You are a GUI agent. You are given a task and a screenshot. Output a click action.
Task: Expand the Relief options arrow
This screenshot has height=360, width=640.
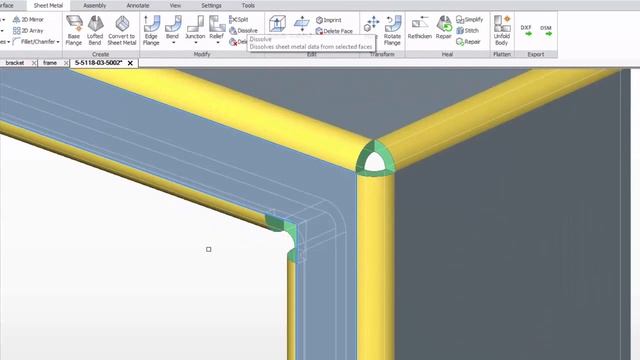point(217,42)
